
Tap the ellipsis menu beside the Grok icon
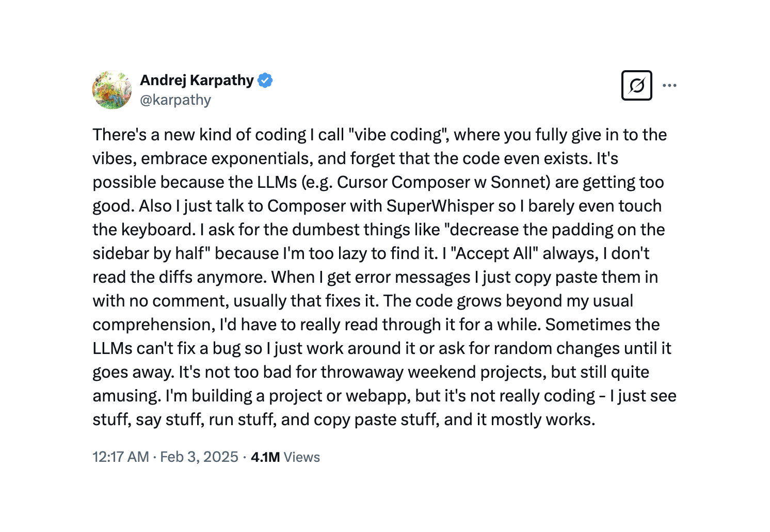click(670, 85)
